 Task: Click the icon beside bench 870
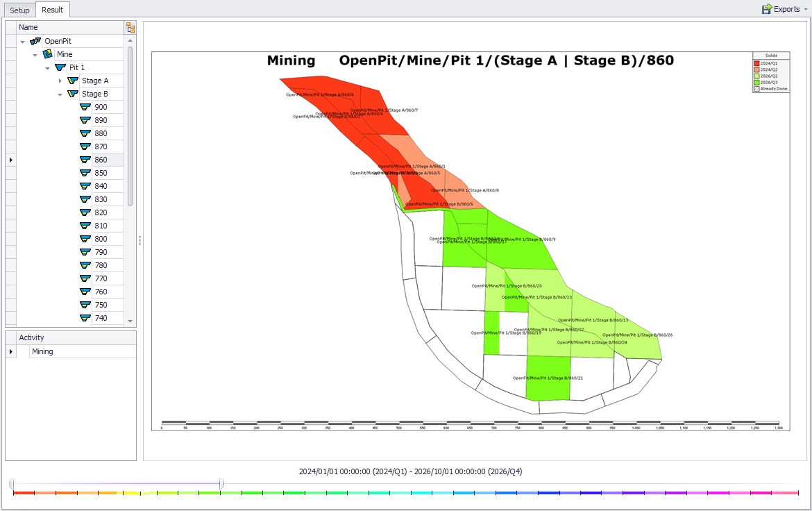coord(85,146)
